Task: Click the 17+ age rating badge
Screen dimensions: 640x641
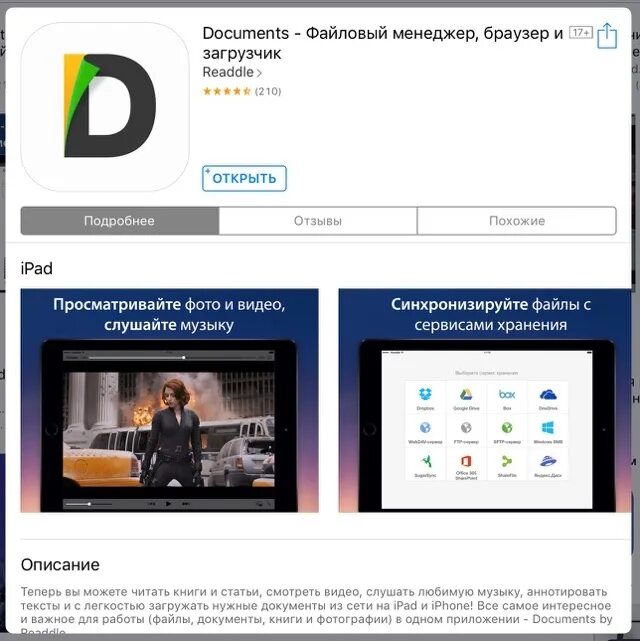Action: click(581, 33)
